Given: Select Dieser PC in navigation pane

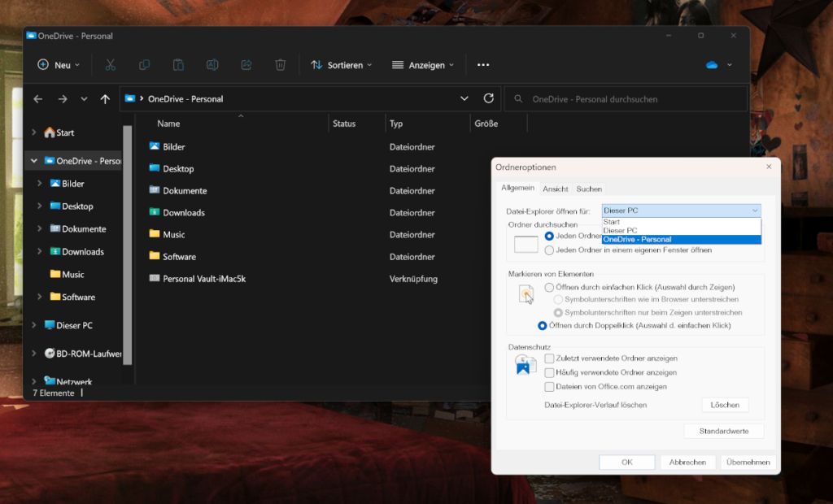Looking at the screenshot, I should pyautogui.click(x=68, y=325).
